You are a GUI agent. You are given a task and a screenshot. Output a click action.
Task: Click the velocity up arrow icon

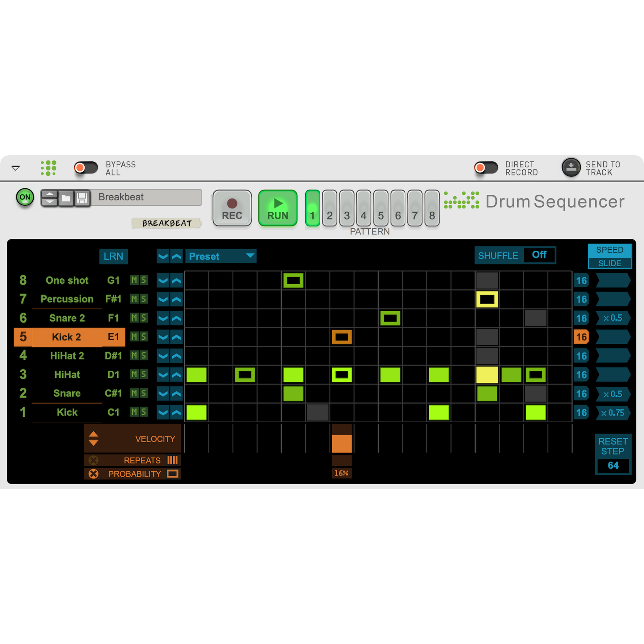94,434
